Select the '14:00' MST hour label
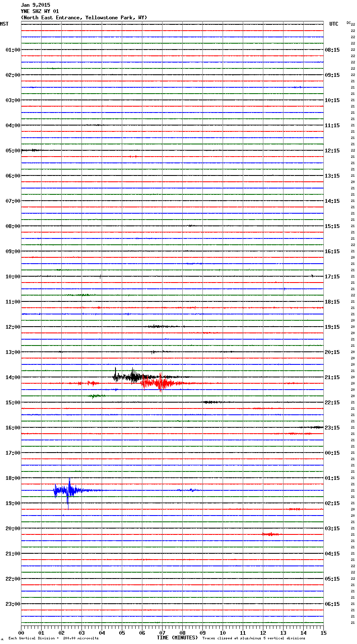Screen dimensions: 357x644 click(x=13, y=377)
